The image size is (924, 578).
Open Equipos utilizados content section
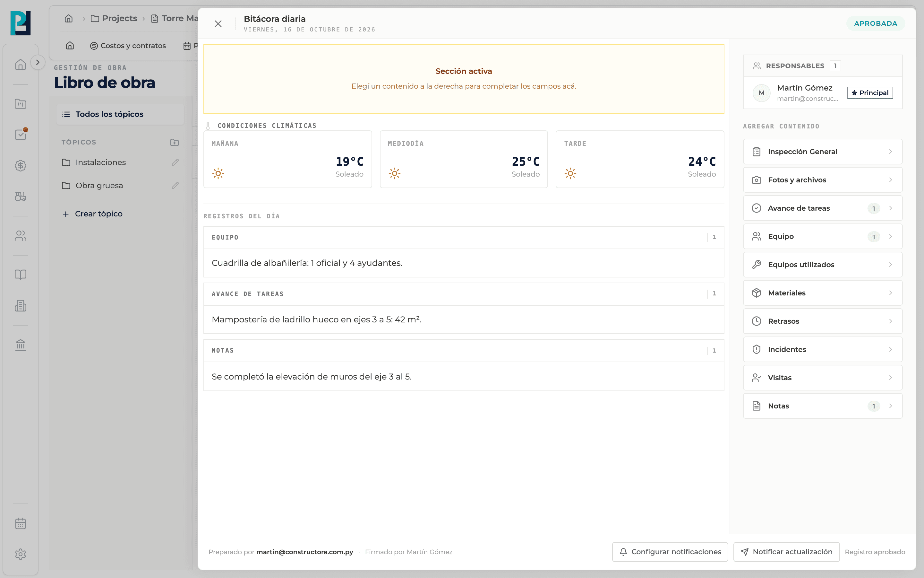822,265
